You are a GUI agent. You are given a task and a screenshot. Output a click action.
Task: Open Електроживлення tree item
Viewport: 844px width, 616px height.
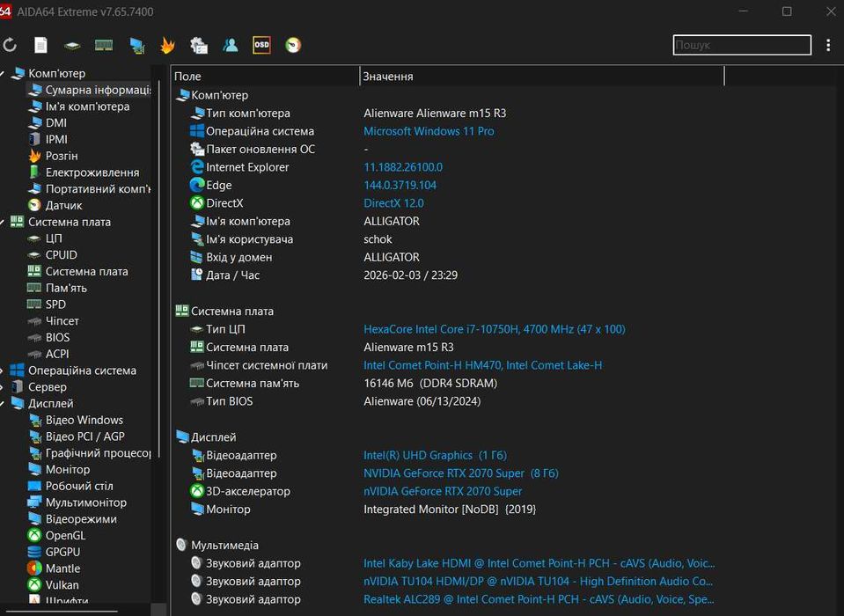pyautogui.click(x=84, y=172)
